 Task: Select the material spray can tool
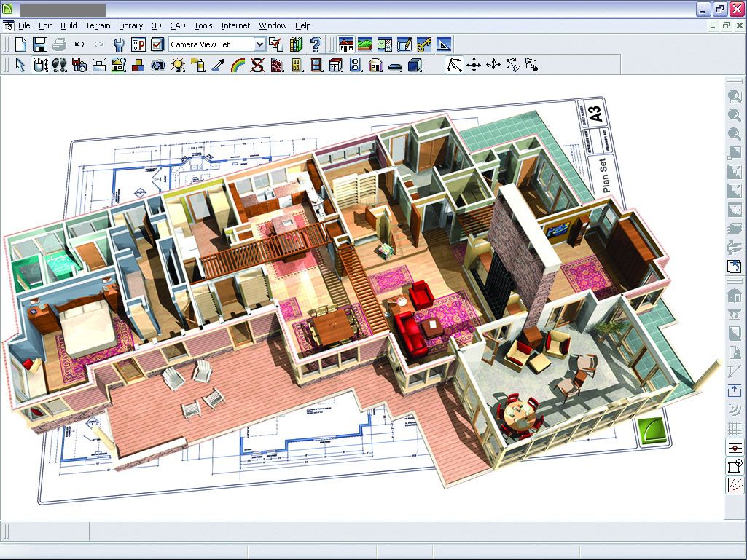click(x=197, y=65)
